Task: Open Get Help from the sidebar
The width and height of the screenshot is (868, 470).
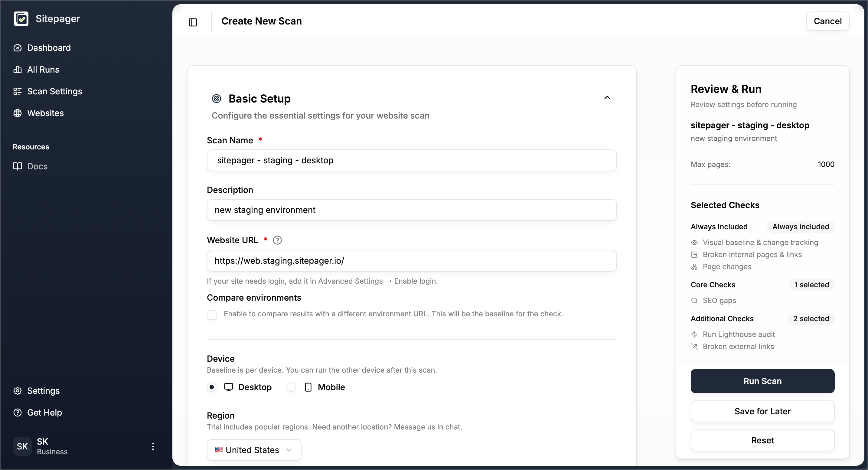Action: click(44, 413)
